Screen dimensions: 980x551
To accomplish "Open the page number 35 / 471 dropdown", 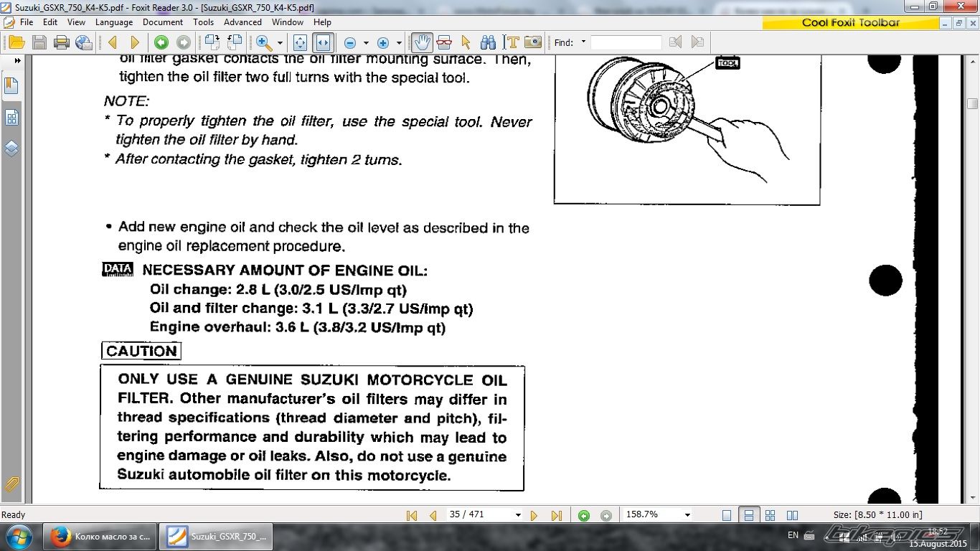I will tap(518, 515).
